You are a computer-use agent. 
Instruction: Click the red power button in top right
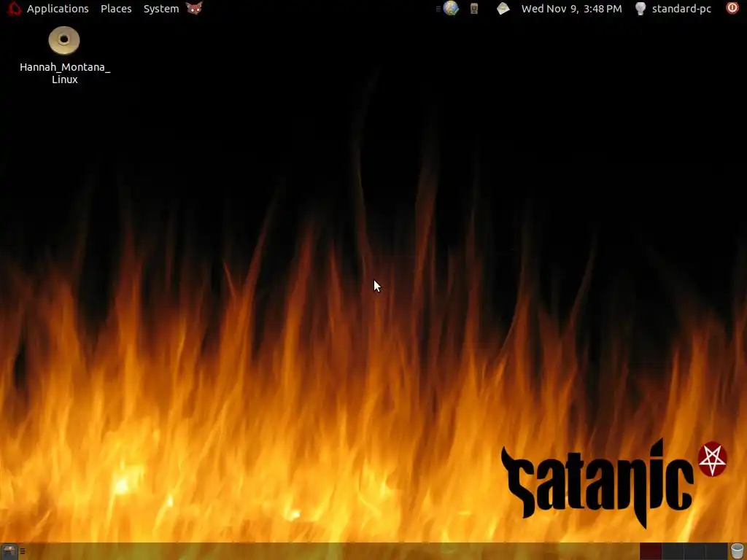(x=732, y=8)
